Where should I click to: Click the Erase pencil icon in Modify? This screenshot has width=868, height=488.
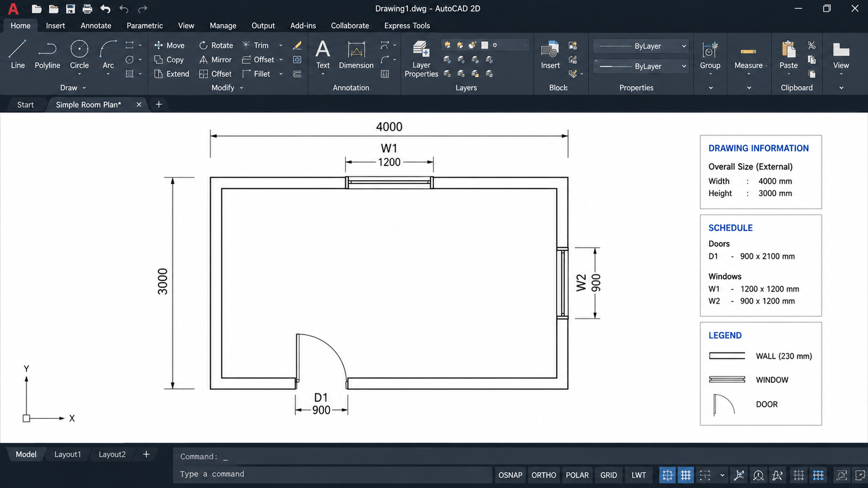[297, 46]
